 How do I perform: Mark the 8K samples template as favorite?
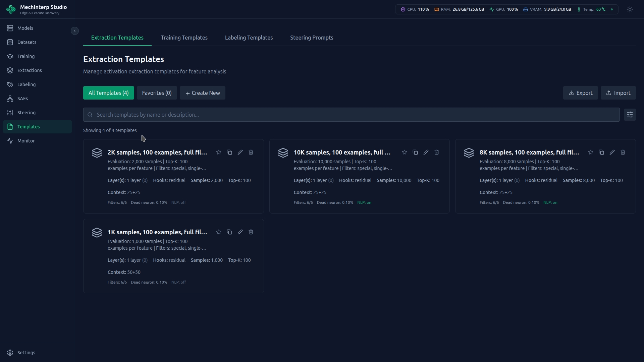pyautogui.click(x=591, y=152)
